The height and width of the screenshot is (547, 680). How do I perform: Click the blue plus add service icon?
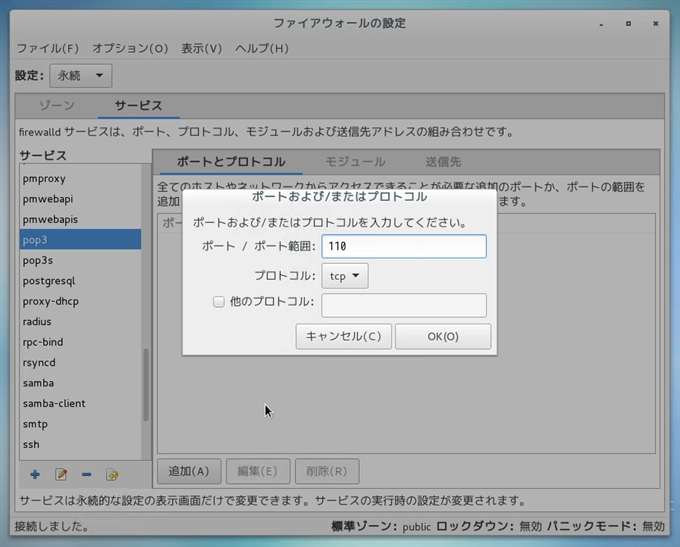pyautogui.click(x=35, y=475)
